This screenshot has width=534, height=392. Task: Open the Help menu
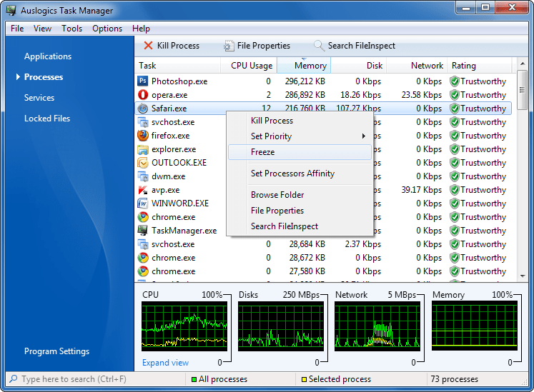(x=141, y=29)
